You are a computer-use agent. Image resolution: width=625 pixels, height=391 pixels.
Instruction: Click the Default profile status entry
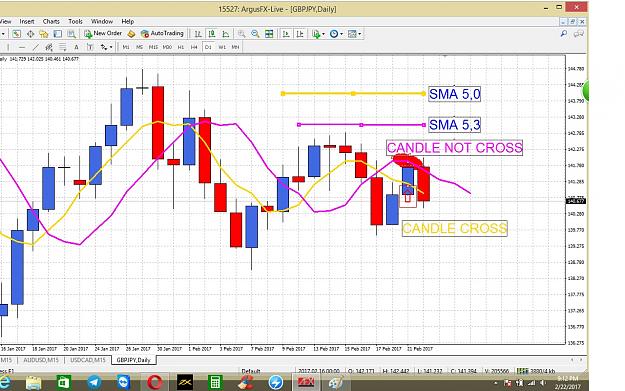click(251, 371)
